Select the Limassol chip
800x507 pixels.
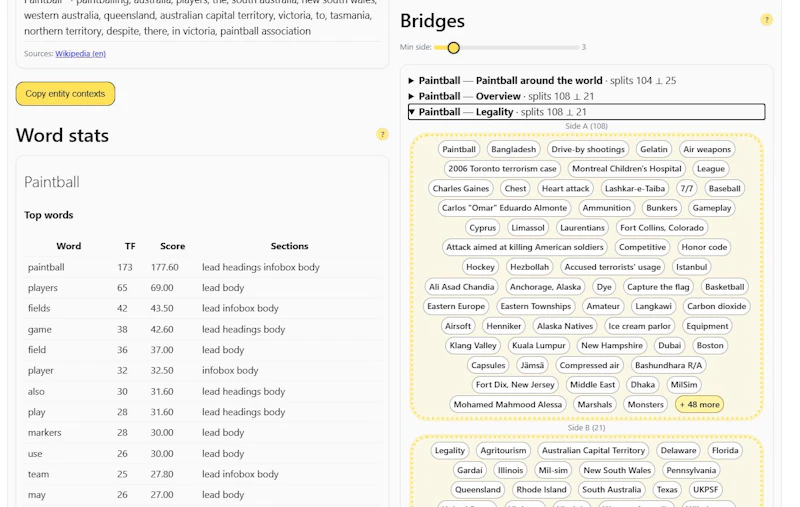click(x=528, y=228)
